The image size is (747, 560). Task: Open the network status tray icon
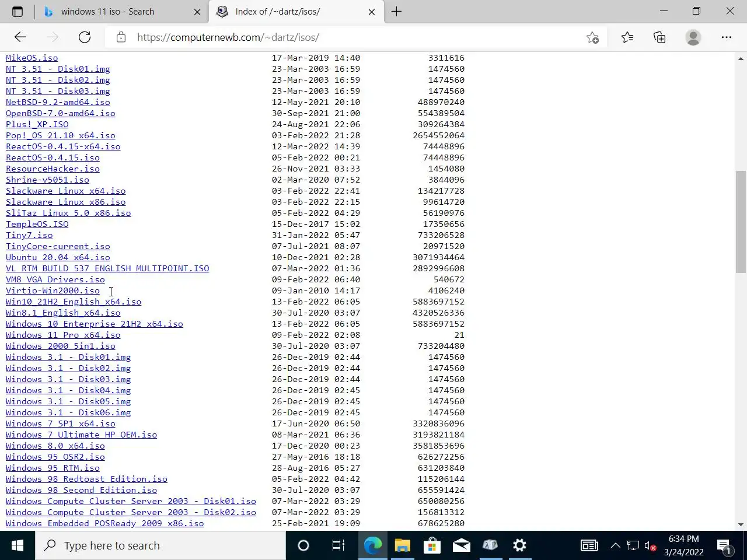[x=633, y=546]
